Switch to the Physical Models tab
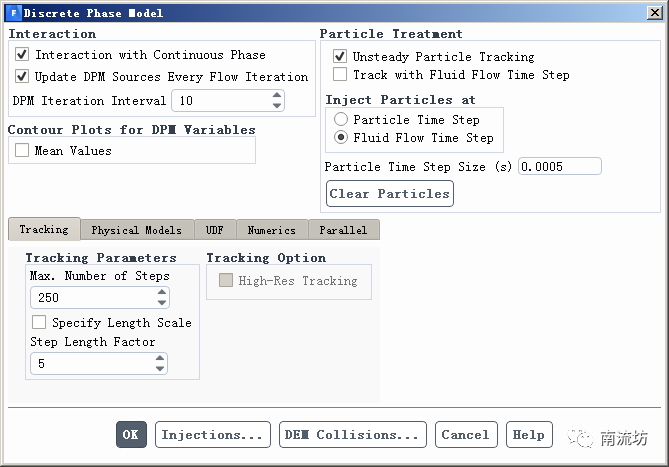Screen dimensions: 669x467 tap(136, 230)
